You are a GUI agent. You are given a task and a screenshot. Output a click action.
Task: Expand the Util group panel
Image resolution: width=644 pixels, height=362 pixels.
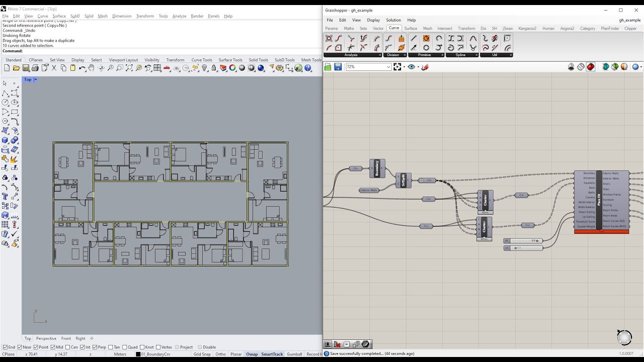point(511,55)
